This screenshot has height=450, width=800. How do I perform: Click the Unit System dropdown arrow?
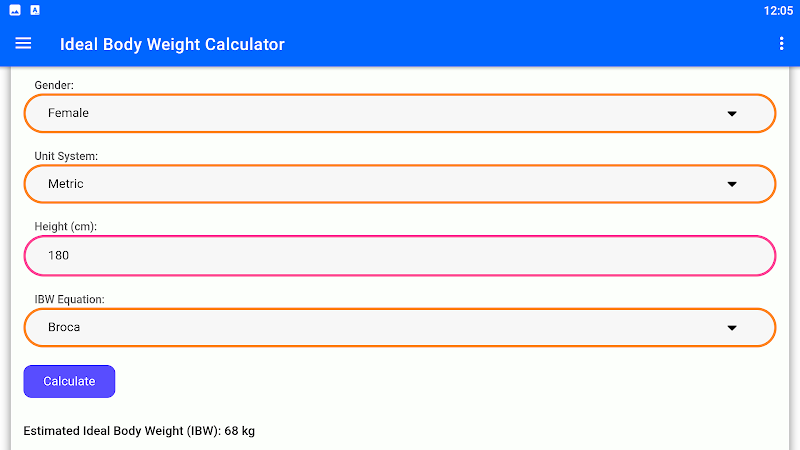[732, 185]
